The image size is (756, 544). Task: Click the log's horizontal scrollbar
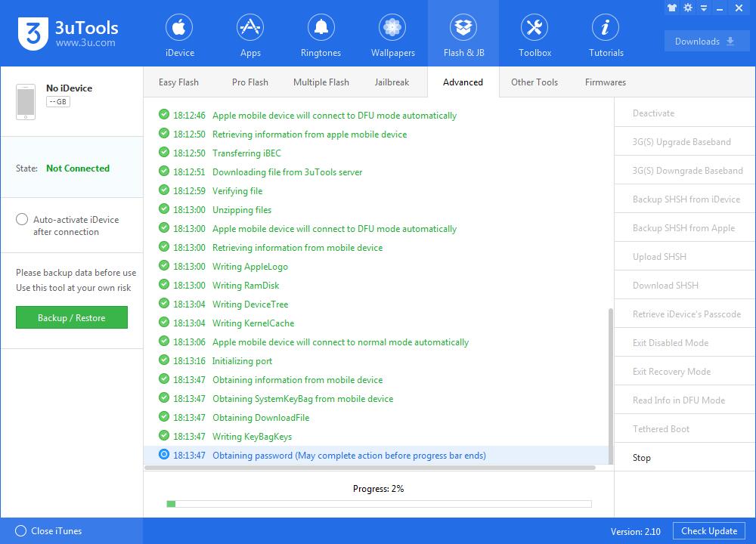[x=370, y=468]
